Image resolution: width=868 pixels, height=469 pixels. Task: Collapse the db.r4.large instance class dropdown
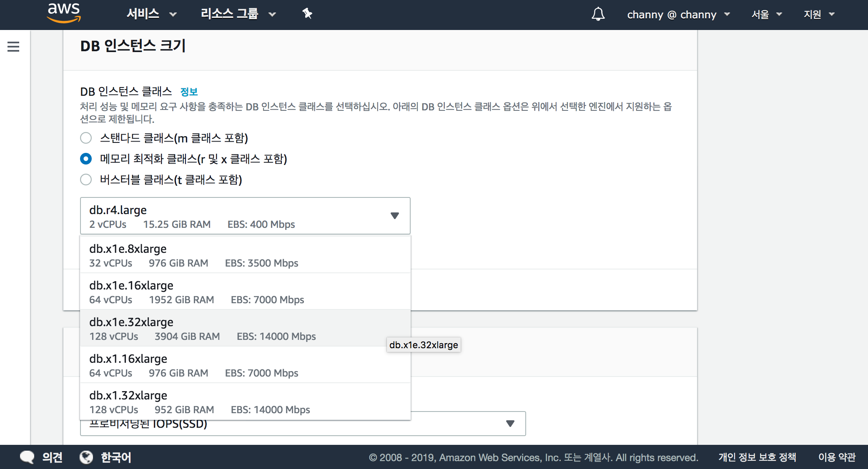(394, 216)
